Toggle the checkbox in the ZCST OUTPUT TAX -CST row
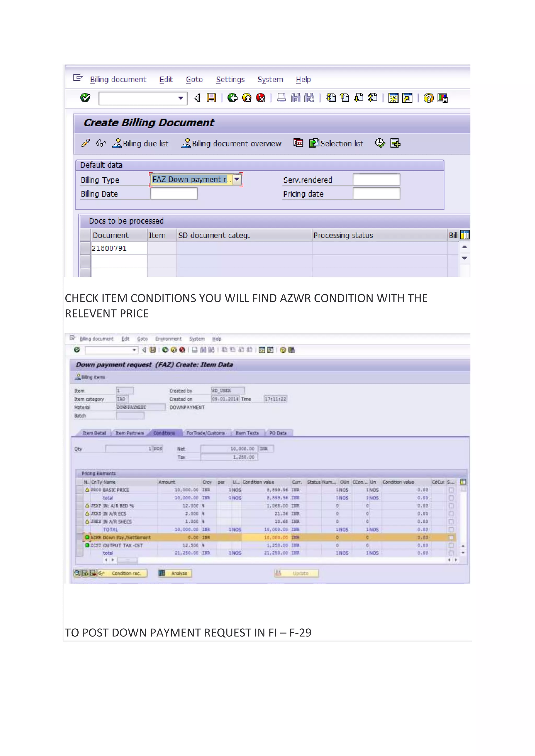This screenshot has height=756, width=535. [x=451, y=545]
